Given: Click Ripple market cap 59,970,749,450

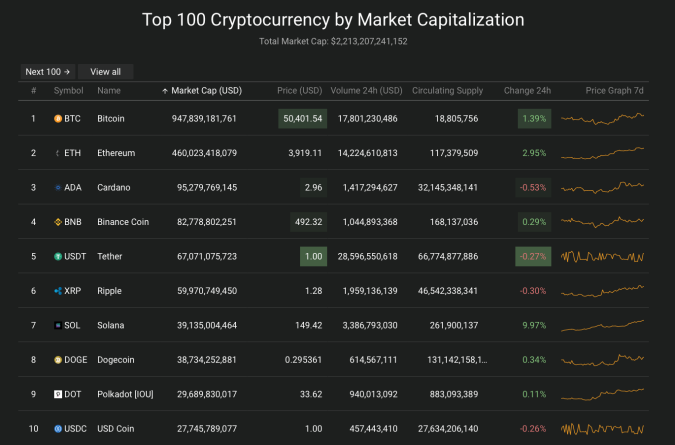Looking at the screenshot, I should tap(207, 291).
